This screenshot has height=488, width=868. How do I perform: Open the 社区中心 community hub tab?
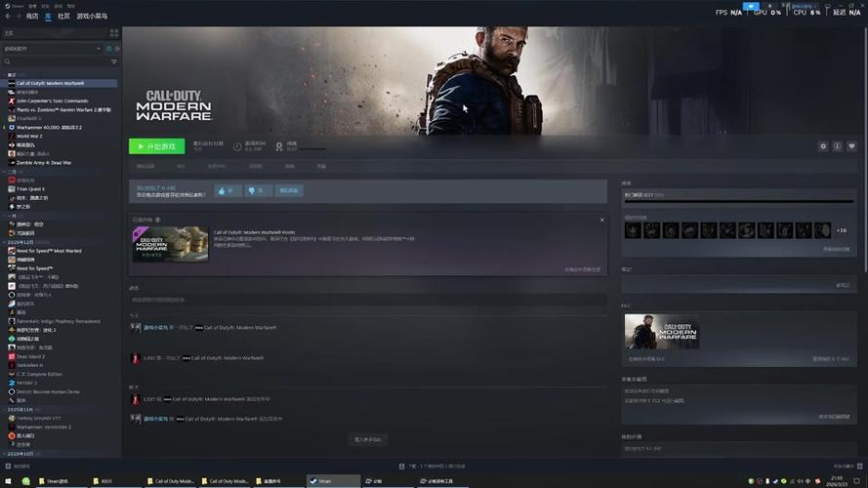pyautogui.click(x=217, y=167)
